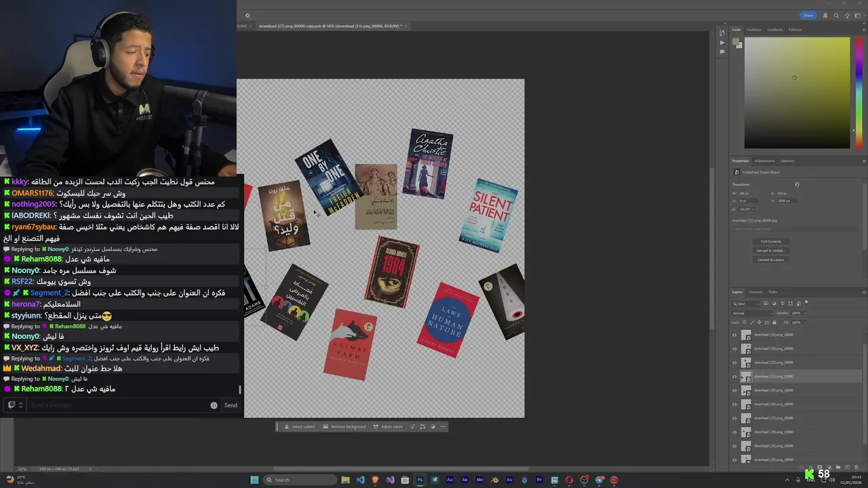The height and width of the screenshot is (488, 868).
Task: Click the Convert to Linked button
Action: point(771,251)
